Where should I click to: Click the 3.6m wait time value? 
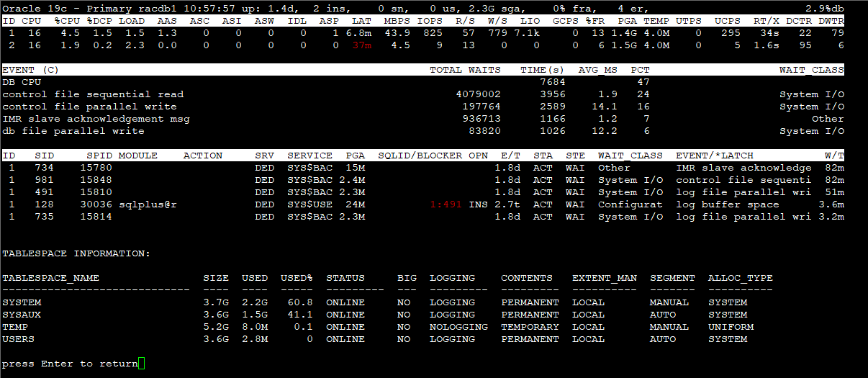pyautogui.click(x=831, y=204)
